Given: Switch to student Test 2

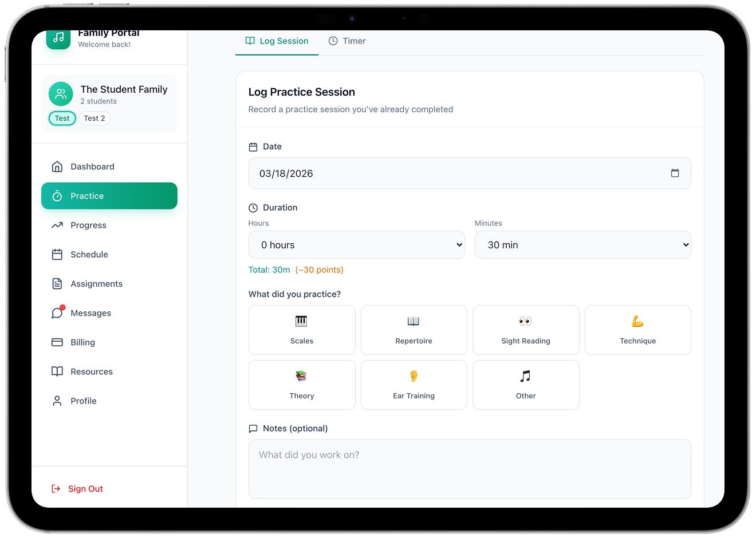Looking at the screenshot, I should point(94,118).
